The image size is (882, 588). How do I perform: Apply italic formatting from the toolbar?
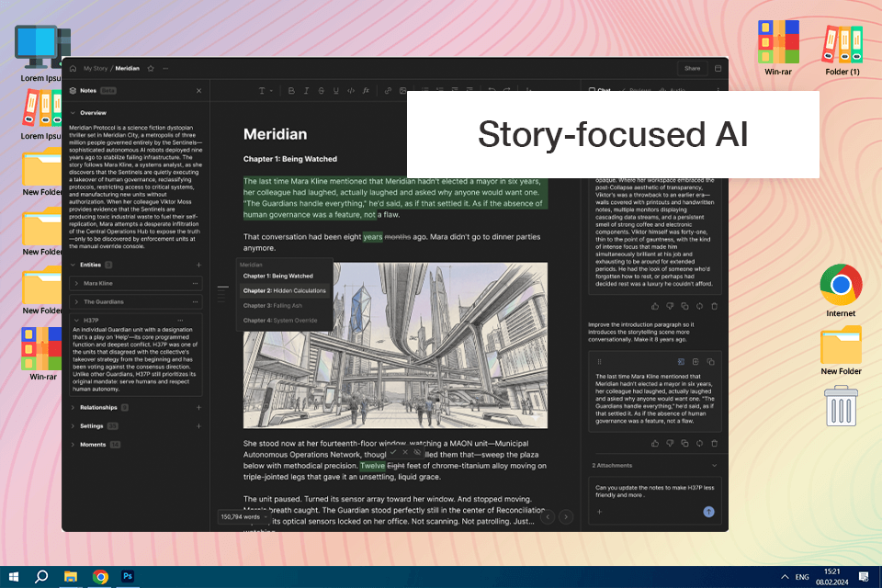pos(306,91)
